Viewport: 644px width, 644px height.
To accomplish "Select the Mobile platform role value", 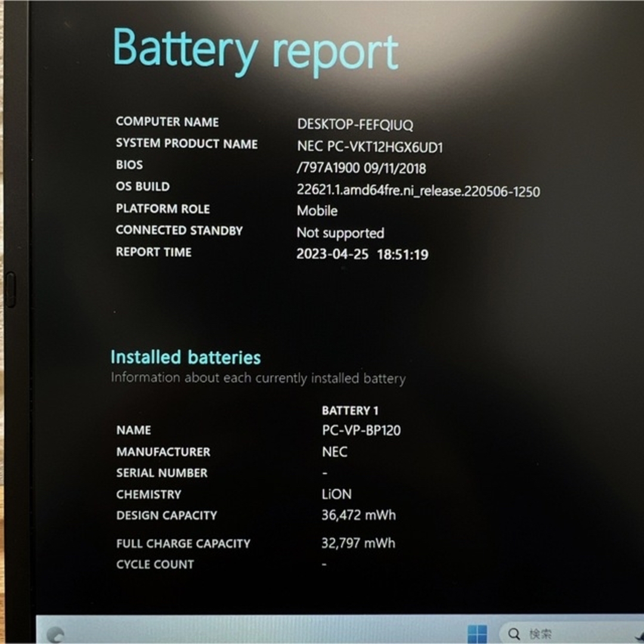I will pyautogui.click(x=317, y=210).
